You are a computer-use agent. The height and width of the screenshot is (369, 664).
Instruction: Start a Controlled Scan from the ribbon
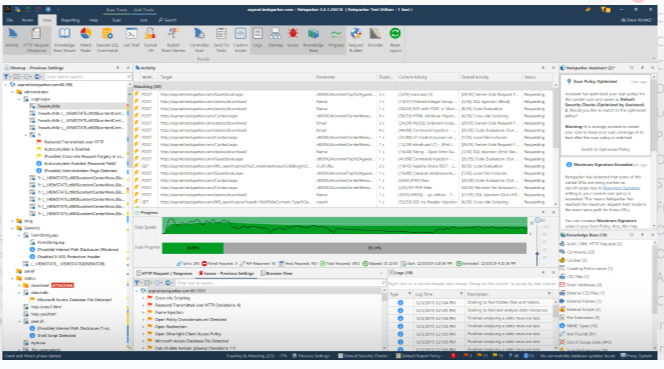click(199, 40)
